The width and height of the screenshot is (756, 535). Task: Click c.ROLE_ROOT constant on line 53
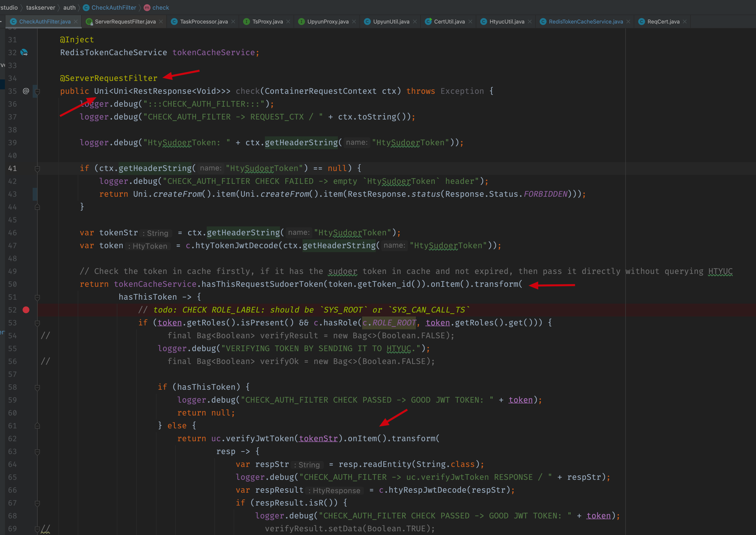pos(389,323)
